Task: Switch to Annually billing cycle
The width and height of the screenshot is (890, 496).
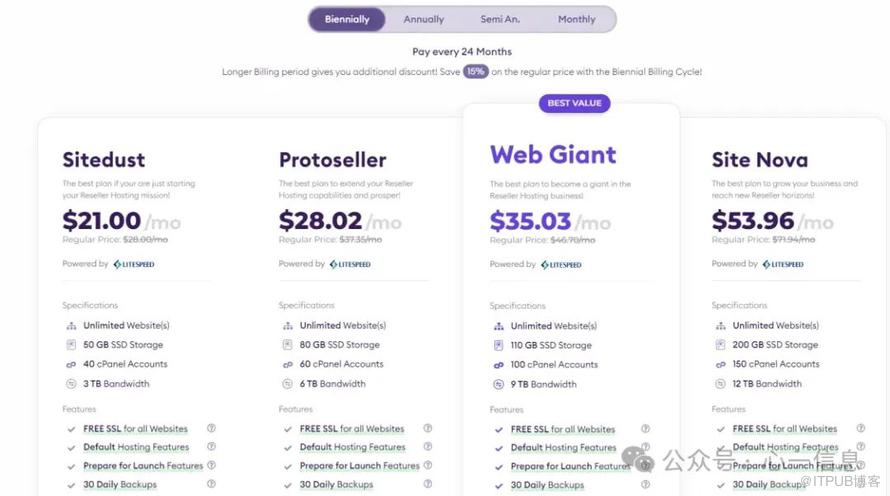Action: 424,19
